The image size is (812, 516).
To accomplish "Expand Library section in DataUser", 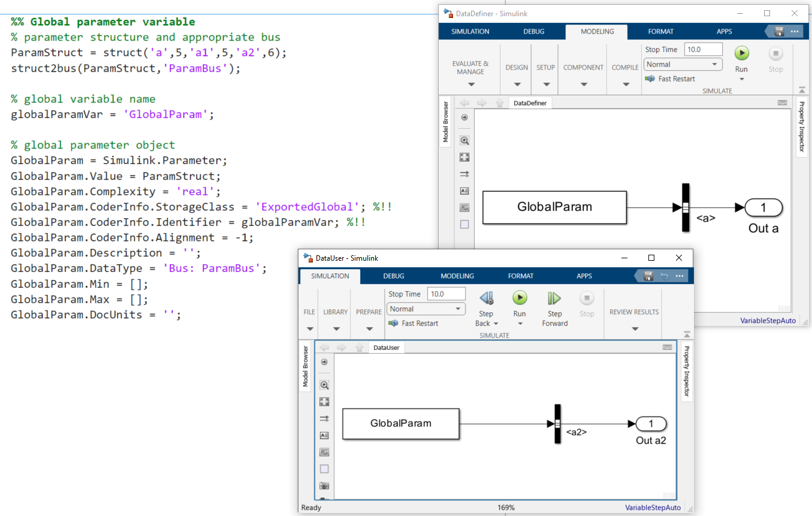I will (336, 329).
